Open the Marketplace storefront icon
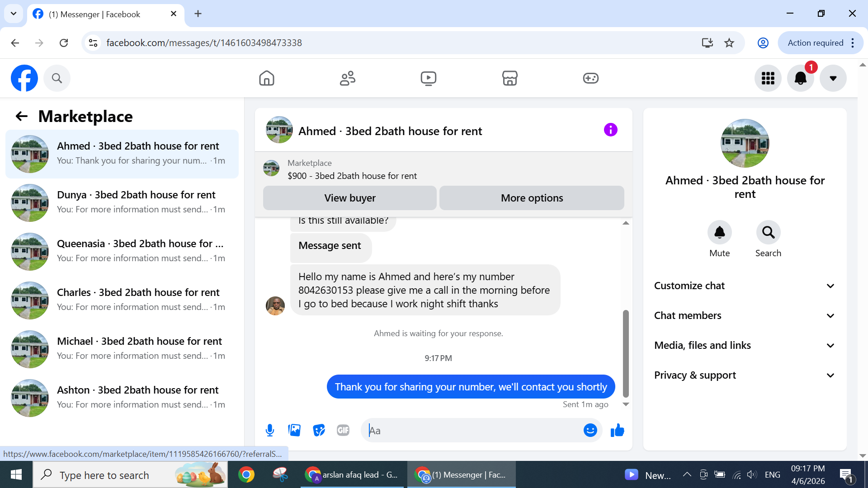The height and width of the screenshot is (488, 868). [x=509, y=78]
